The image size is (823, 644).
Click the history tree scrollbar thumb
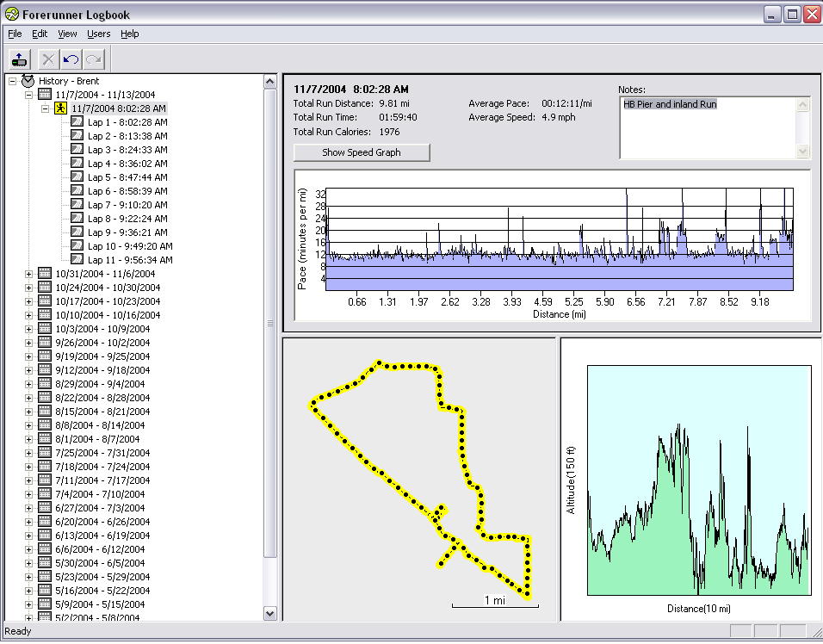click(269, 323)
